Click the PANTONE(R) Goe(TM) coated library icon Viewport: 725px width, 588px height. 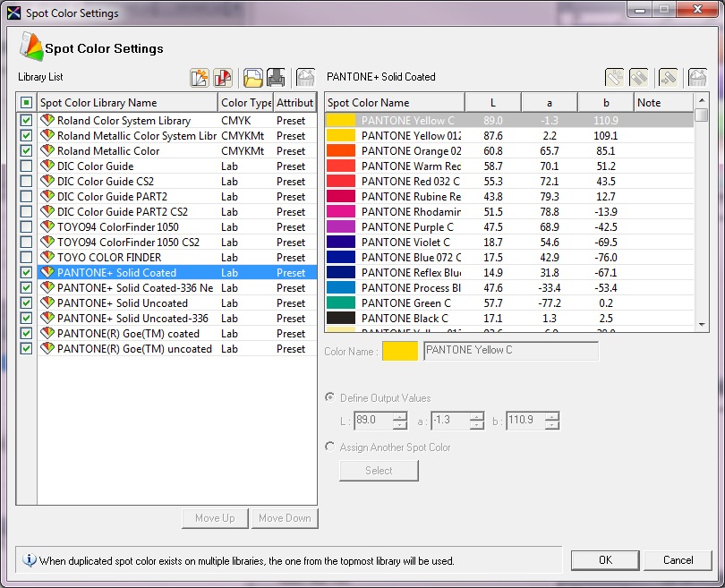47,333
